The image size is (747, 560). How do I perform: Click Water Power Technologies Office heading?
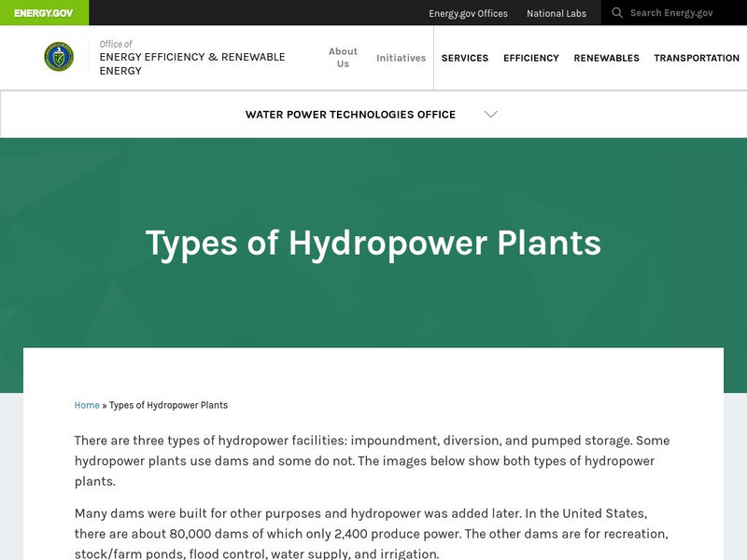350,115
